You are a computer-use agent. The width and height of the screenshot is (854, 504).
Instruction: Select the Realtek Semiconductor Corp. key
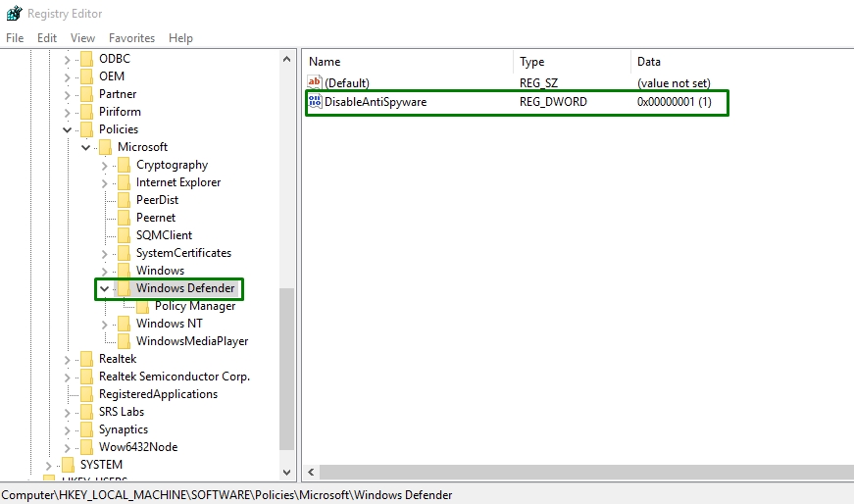click(x=175, y=377)
